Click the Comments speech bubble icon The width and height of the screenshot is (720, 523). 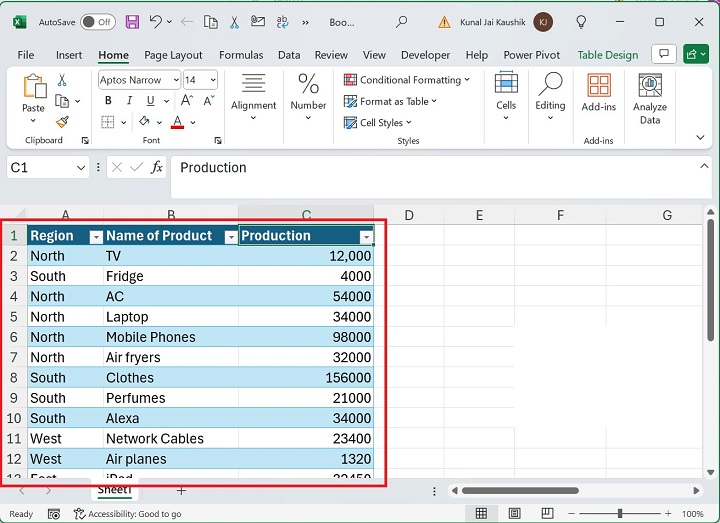(x=664, y=54)
